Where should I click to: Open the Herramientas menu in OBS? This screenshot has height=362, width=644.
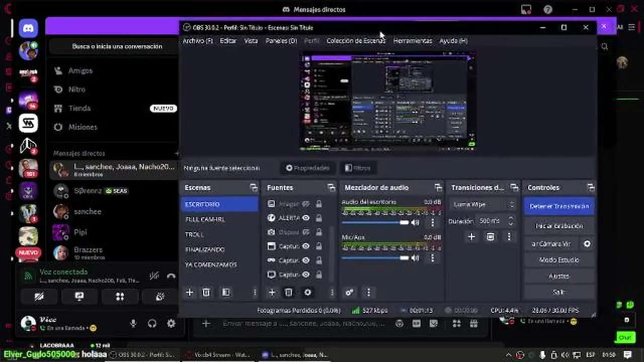coord(413,41)
